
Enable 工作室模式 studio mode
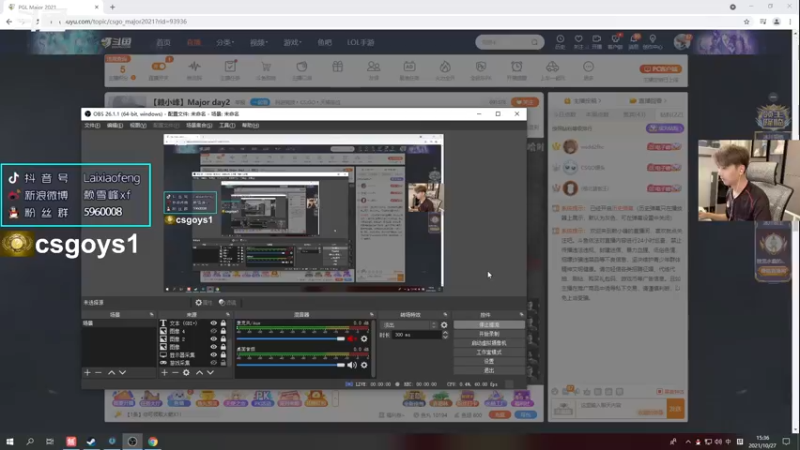click(489, 352)
